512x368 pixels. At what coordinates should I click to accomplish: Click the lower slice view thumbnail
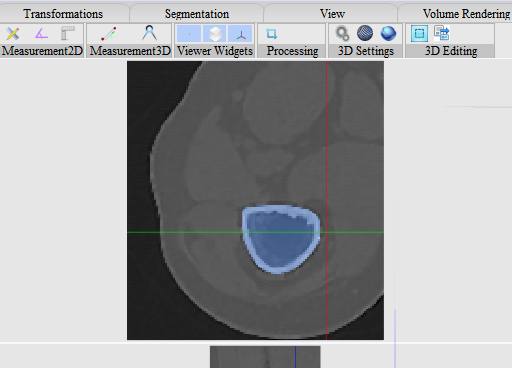(265, 357)
